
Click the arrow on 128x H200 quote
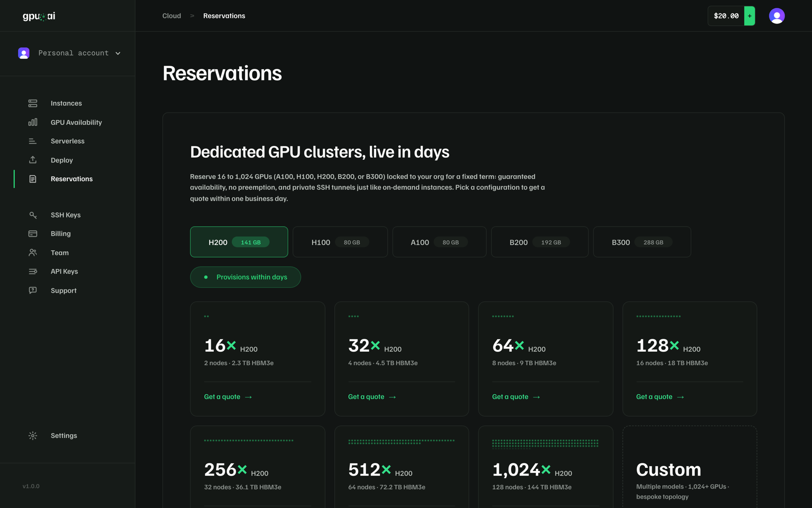click(680, 397)
